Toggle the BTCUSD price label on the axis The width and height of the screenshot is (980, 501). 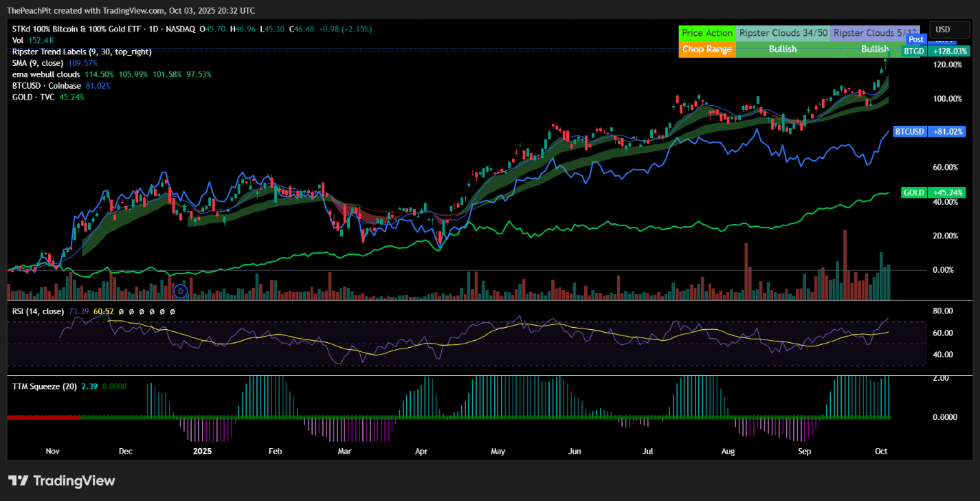click(x=910, y=131)
